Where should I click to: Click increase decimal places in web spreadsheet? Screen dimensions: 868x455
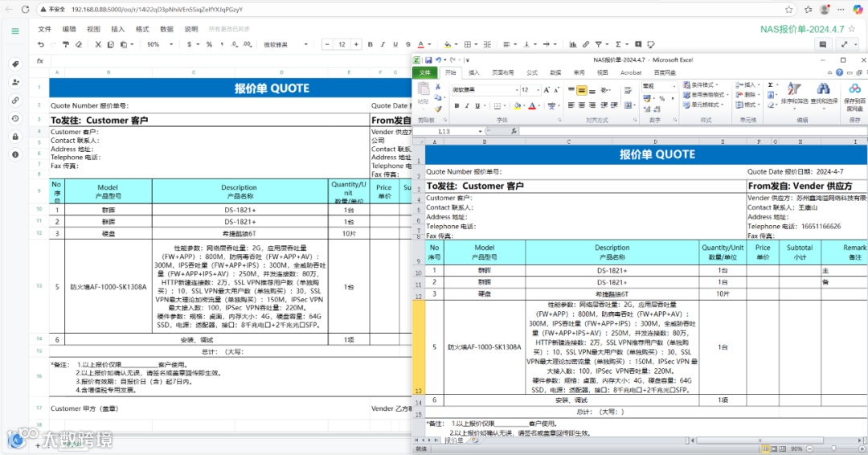[x=248, y=44]
